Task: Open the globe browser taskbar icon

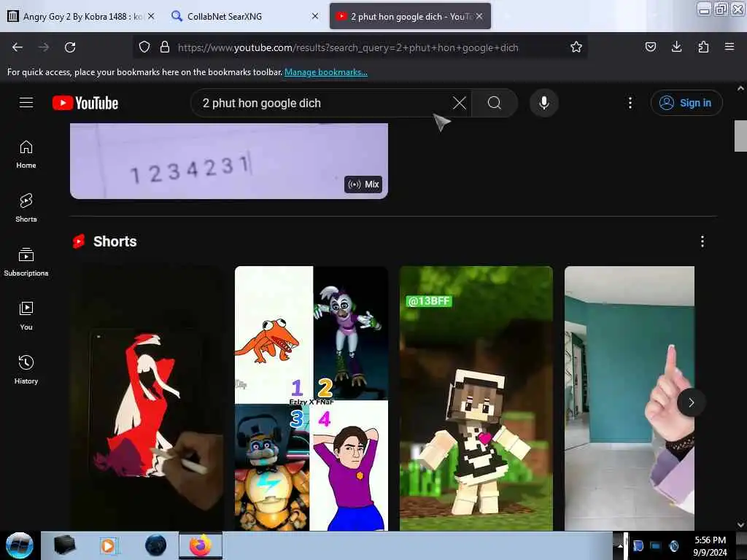Action: 155,546
